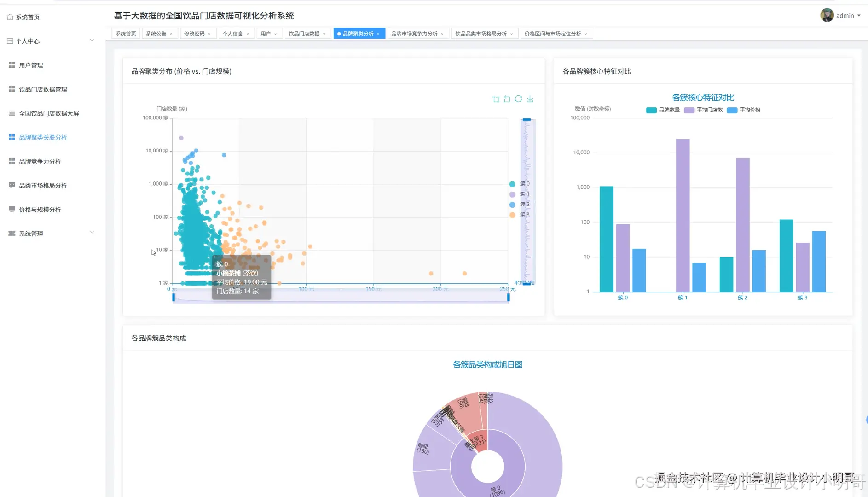Close the 用户 tab
This screenshot has height=497, width=868.
276,34
